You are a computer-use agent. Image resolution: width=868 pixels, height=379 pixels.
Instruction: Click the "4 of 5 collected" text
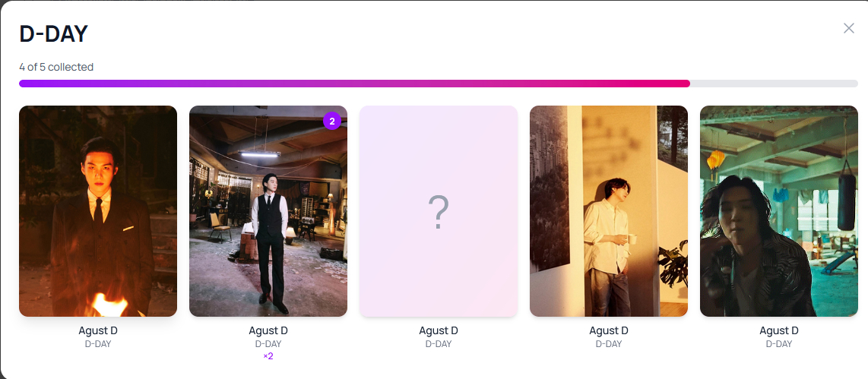point(56,67)
